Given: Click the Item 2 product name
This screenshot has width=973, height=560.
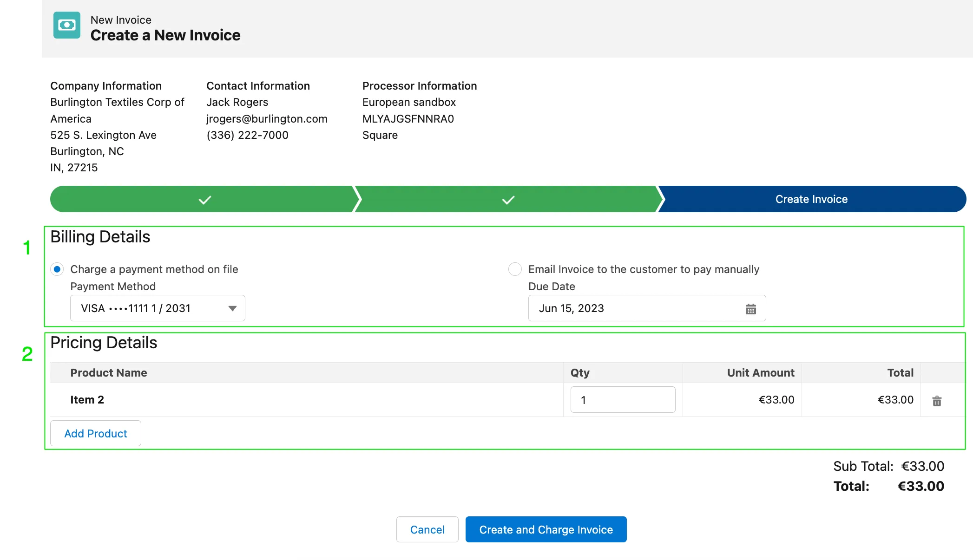Looking at the screenshot, I should tap(87, 400).
